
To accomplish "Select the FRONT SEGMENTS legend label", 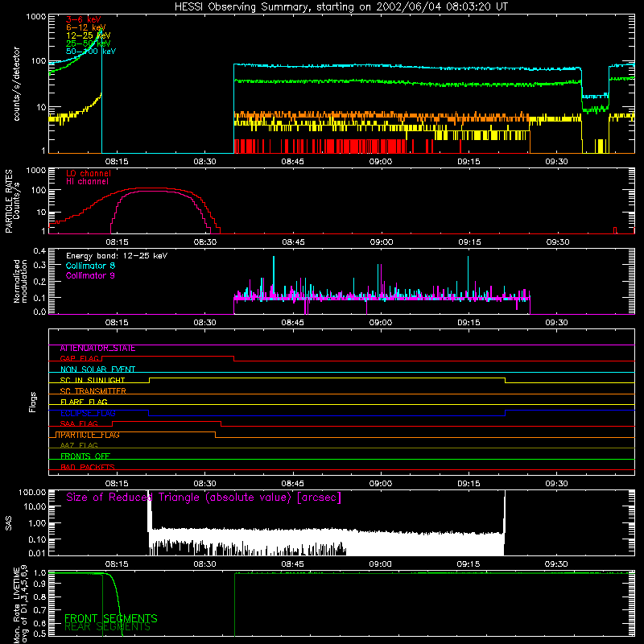I will pos(111,618).
